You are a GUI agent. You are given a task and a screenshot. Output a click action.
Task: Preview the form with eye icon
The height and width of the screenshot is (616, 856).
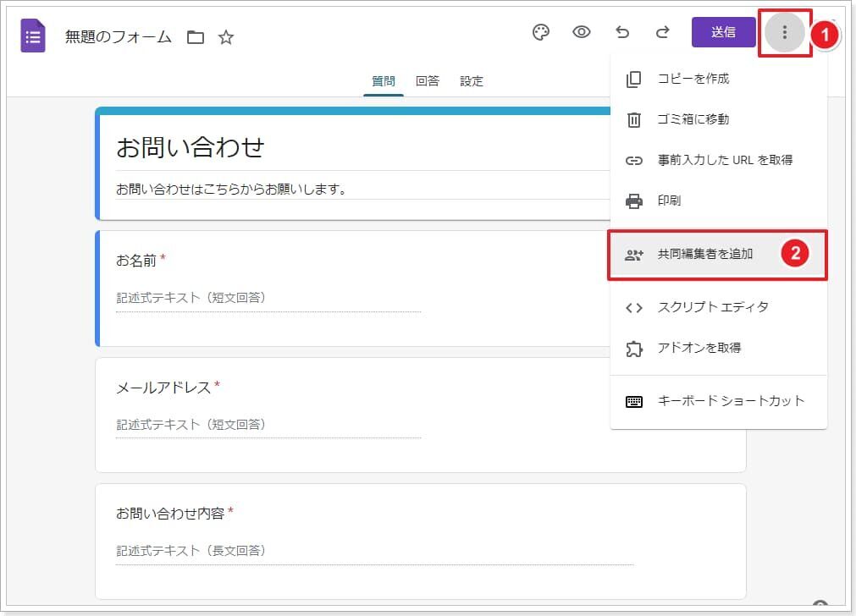click(582, 32)
